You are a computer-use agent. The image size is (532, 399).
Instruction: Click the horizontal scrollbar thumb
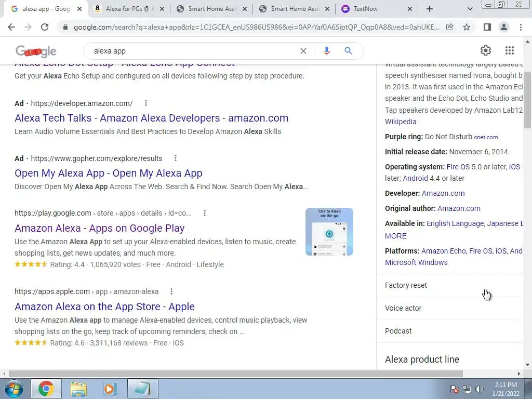(236, 374)
